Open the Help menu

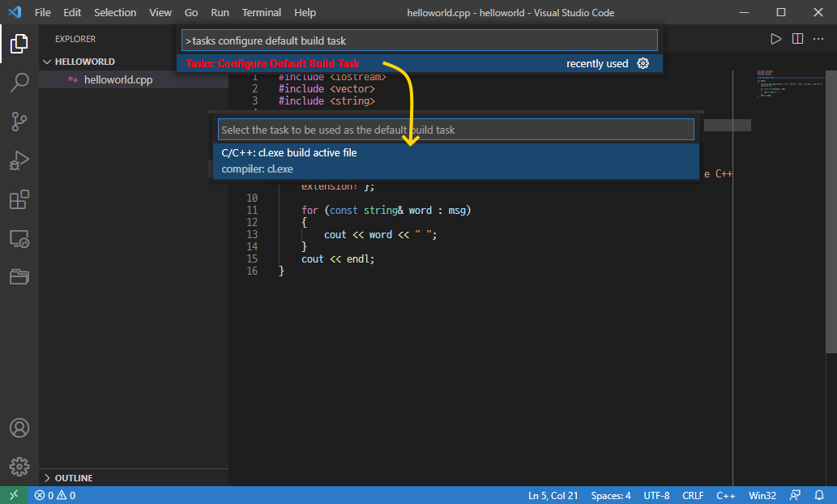point(305,12)
